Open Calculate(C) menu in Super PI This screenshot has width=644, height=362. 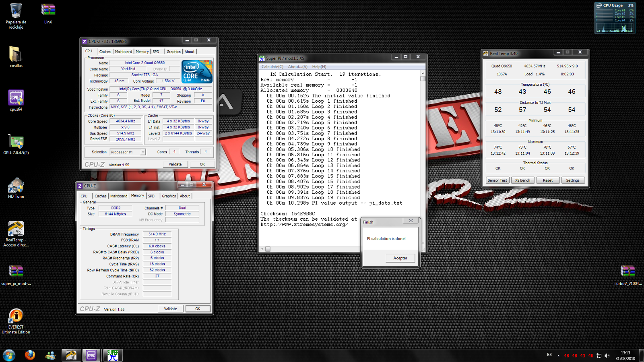pyautogui.click(x=272, y=67)
